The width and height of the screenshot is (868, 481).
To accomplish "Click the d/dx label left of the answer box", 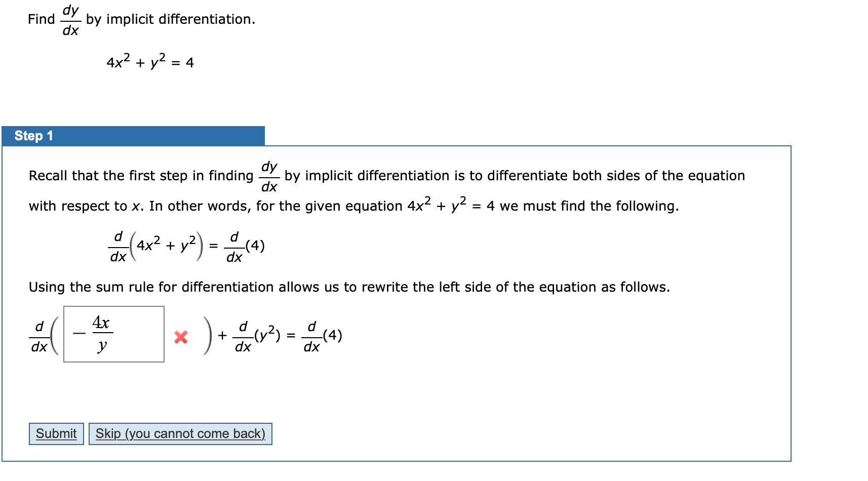I will point(38,335).
